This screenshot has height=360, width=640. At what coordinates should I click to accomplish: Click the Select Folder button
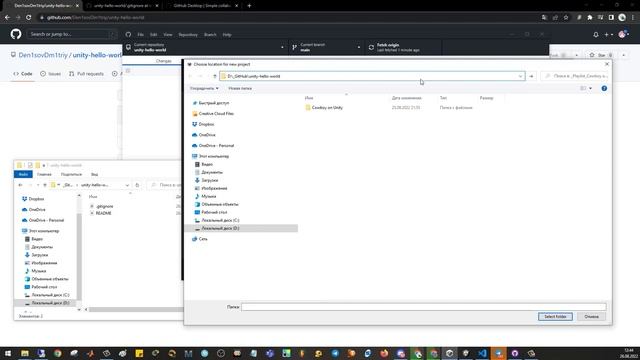pyautogui.click(x=555, y=317)
